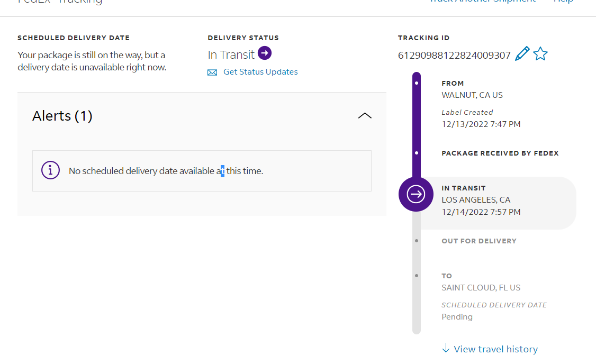Click the large In Transit circle on timeline
Viewport: 596px width, 364px height.
click(x=416, y=194)
